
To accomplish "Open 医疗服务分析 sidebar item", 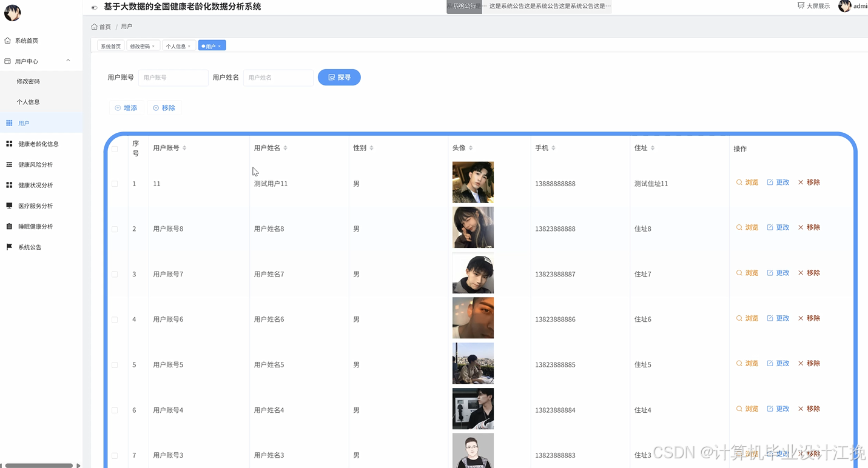I will pyautogui.click(x=35, y=206).
